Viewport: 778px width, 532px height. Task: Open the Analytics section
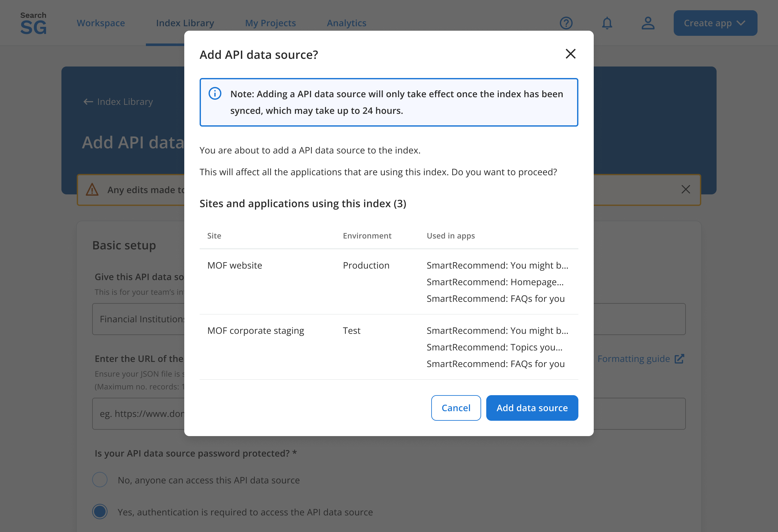[x=346, y=23]
